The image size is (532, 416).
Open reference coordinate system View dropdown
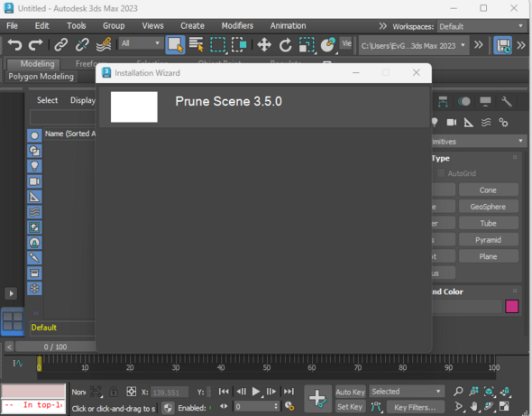pyautogui.click(x=346, y=43)
